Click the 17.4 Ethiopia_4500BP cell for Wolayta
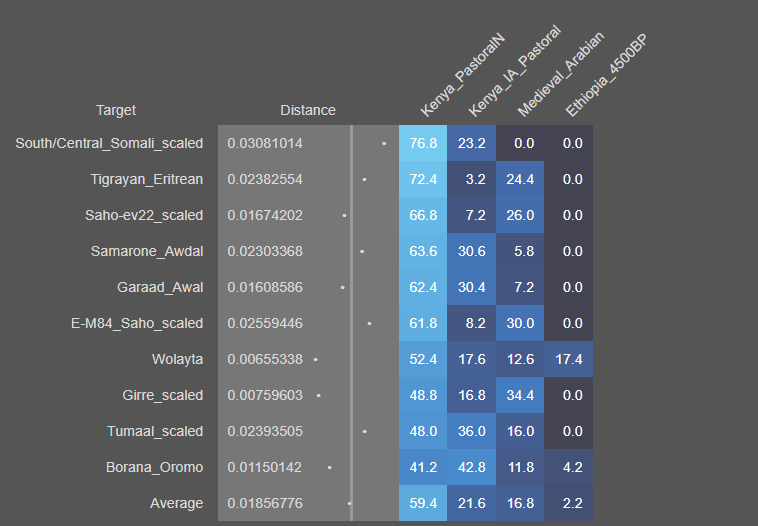Screen dimensions: 758x526 (x=568, y=359)
